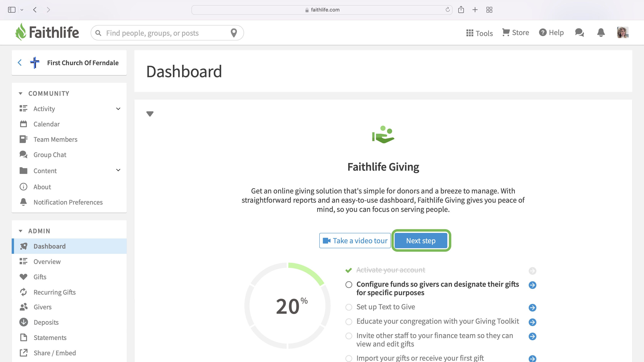Click the green check on Activate your account
644x362 pixels.
pyautogui.click(x=348, y=270)
